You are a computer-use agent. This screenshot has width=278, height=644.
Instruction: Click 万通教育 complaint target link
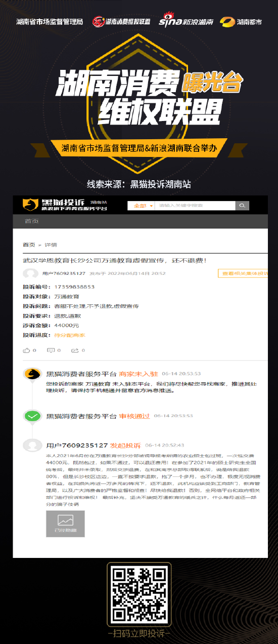tap(67, 297)
